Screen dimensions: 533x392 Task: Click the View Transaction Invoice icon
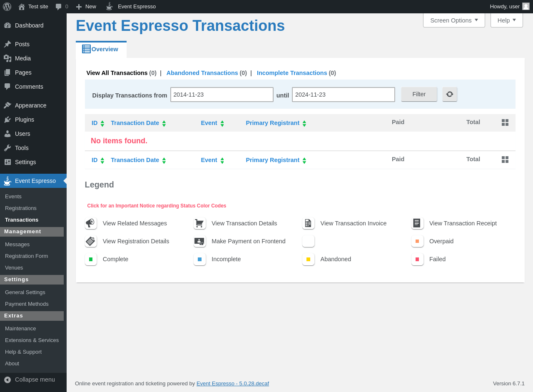pyautogui.click(x=308, y=223)
